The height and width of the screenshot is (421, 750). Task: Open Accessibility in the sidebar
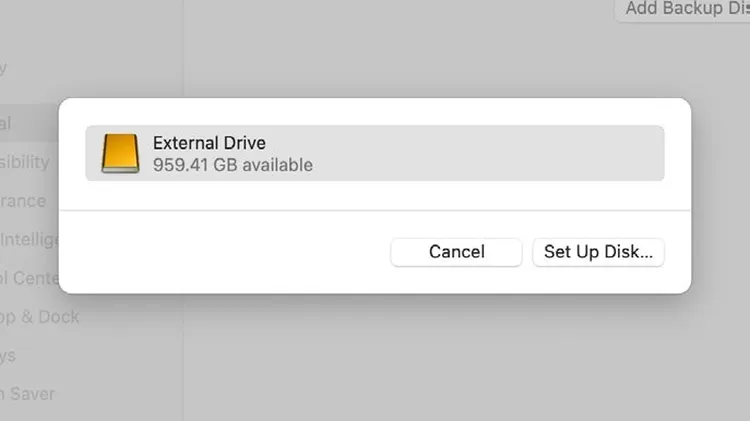coord(25,162)
